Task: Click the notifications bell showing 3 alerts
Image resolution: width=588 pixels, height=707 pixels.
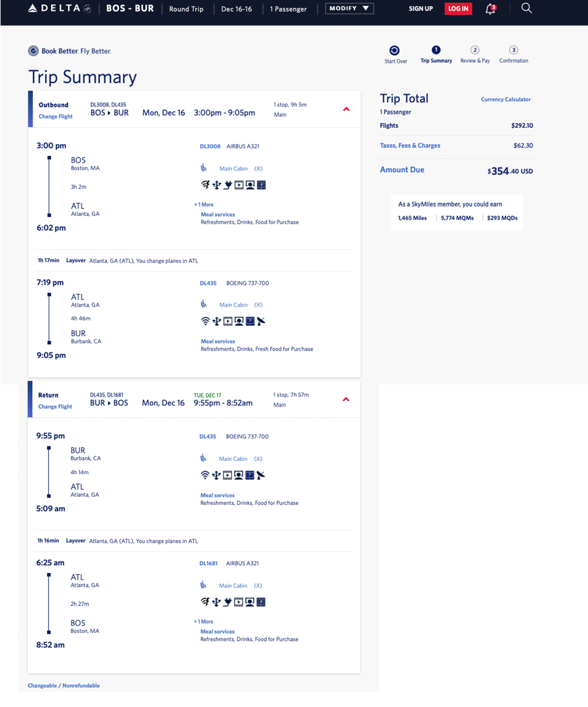Action: (489, 8)
